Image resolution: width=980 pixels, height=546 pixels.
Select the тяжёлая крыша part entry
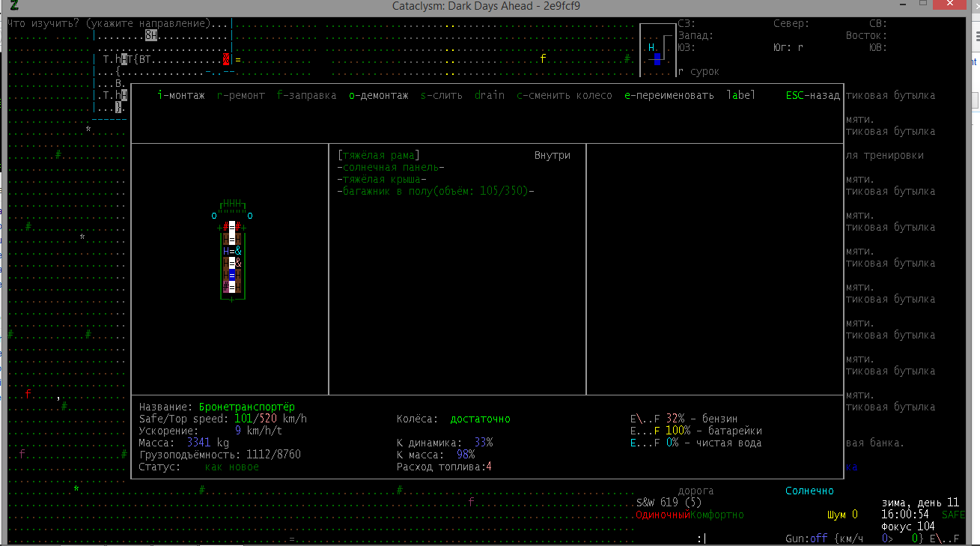[x=382, y=180]
